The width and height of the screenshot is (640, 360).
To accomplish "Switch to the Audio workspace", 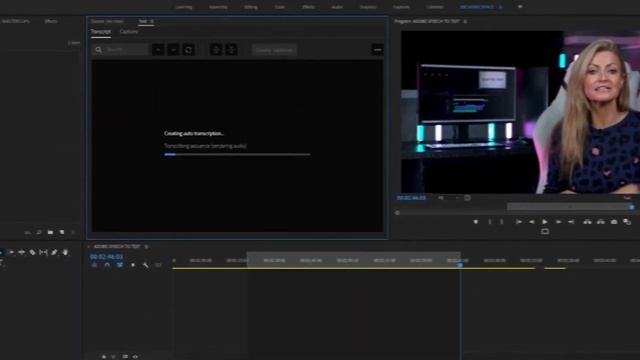I will 337,7.
